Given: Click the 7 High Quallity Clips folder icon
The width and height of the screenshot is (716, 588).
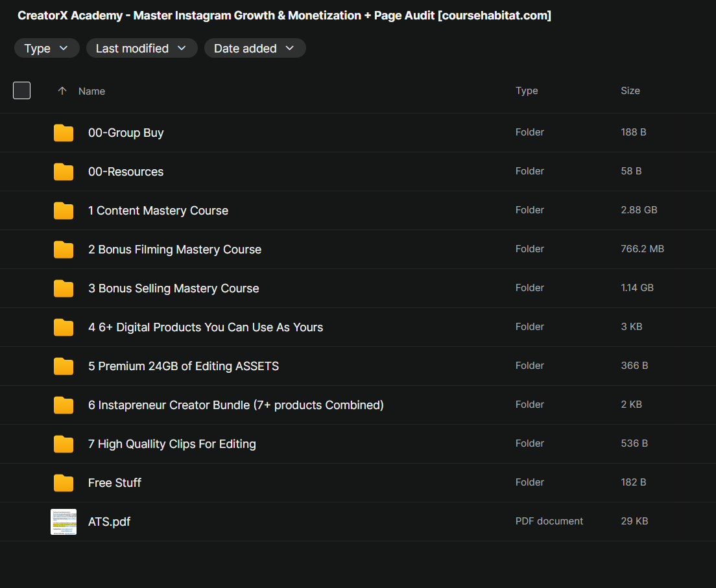Looking at the screenshot, I should [64, 443].
